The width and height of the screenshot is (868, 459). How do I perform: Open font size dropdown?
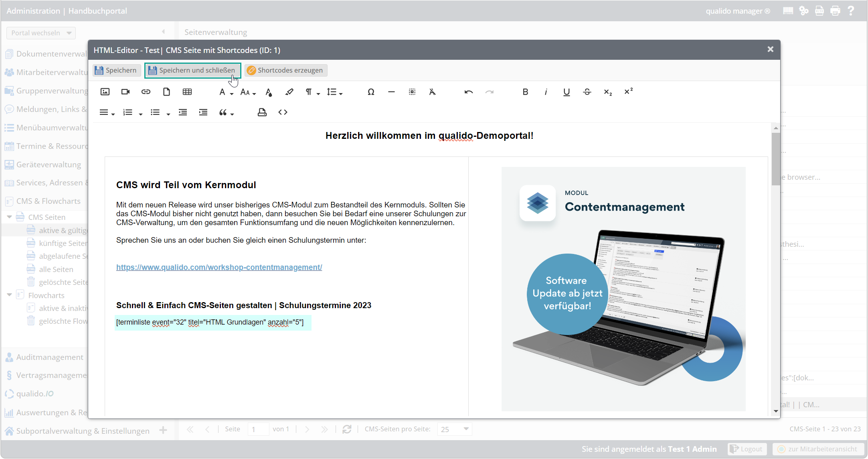[248, 92]
